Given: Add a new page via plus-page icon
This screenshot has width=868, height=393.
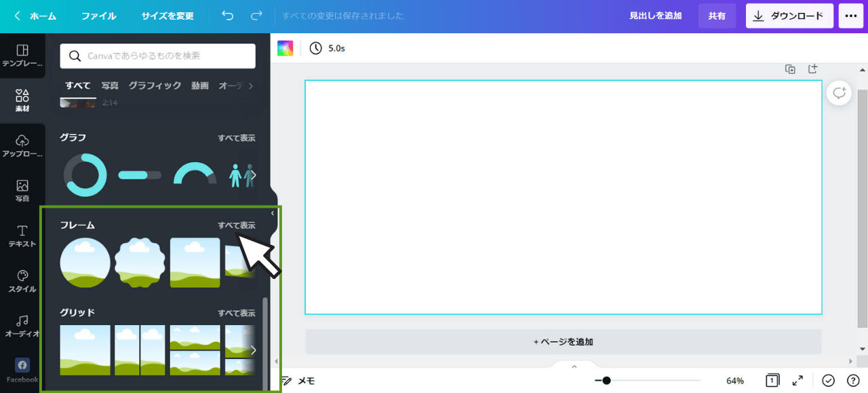Looking at the screenshot, I should click(813, 69).
